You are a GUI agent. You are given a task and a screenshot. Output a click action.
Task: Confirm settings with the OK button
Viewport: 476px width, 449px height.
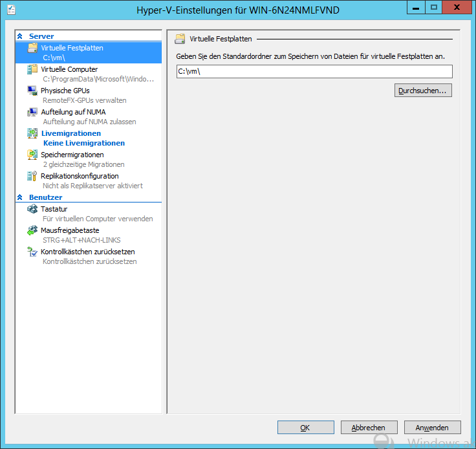(305, 428)
